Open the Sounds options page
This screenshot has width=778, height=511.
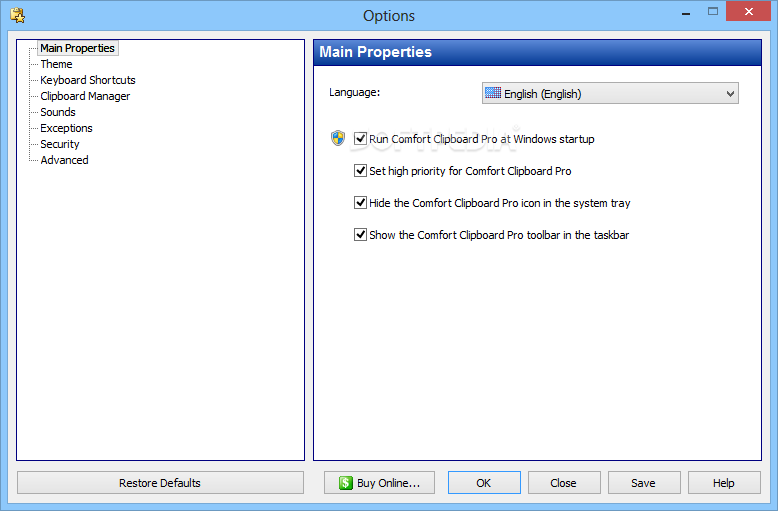(58, 112)
